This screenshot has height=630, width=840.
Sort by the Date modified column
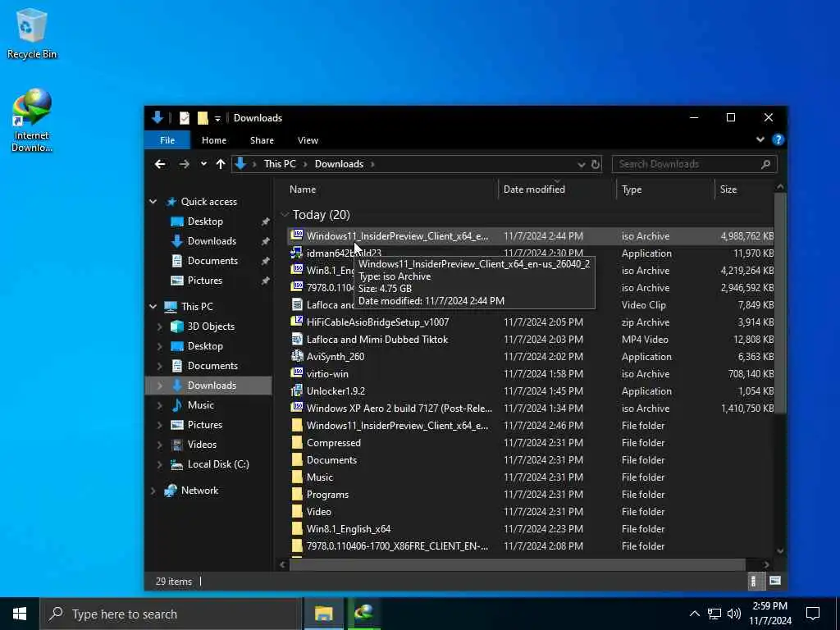pos(534,189)
